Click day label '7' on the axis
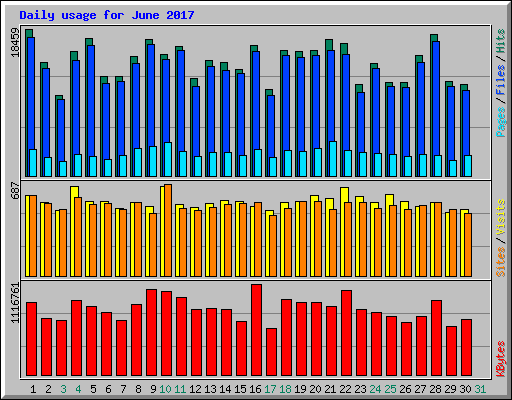Screen dimensions: 512x400 click(123, 389)
